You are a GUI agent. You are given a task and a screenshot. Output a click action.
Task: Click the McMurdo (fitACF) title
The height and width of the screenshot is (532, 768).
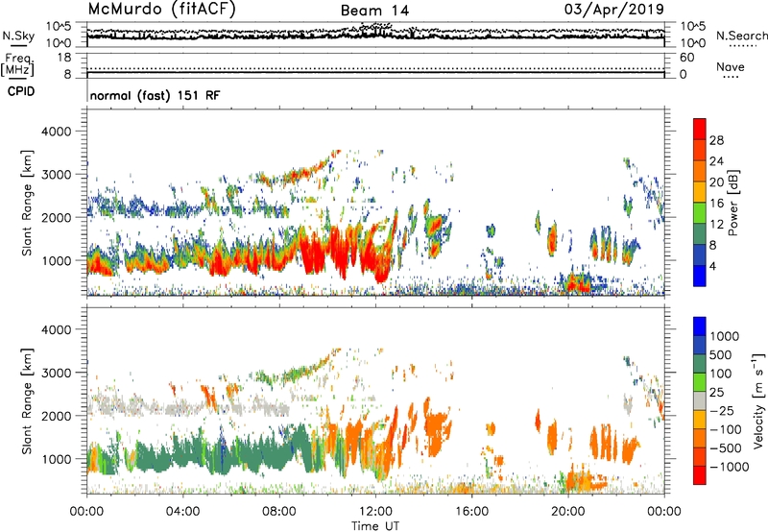161,10
